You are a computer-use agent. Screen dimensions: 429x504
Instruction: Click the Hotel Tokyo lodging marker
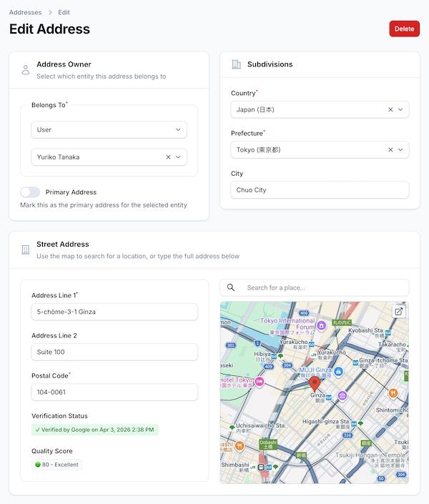point(260,382)
